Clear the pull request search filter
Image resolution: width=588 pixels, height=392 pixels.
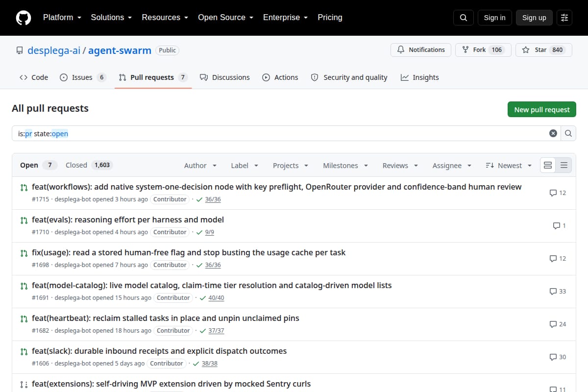coord(553,133)
